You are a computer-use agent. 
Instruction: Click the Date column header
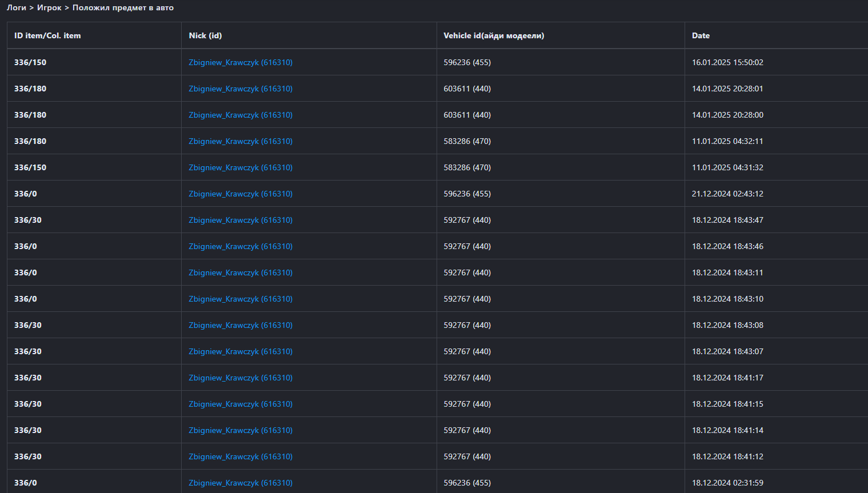tap(701, 35)
